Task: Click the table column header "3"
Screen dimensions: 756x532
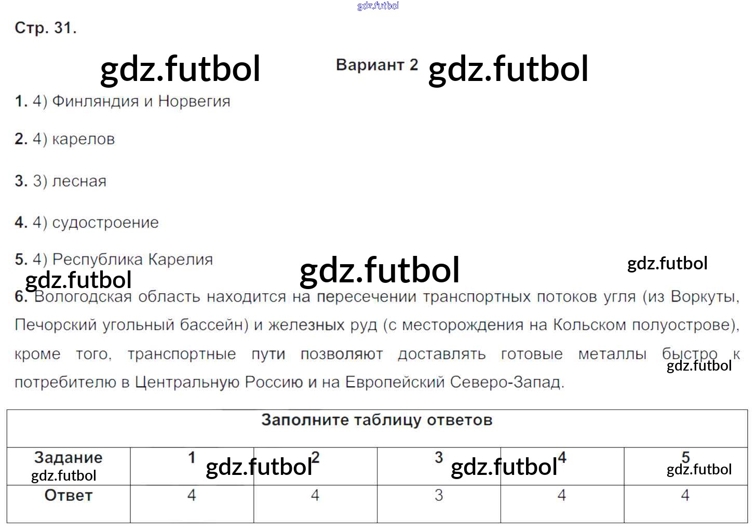Action: (x=439, y=458)
